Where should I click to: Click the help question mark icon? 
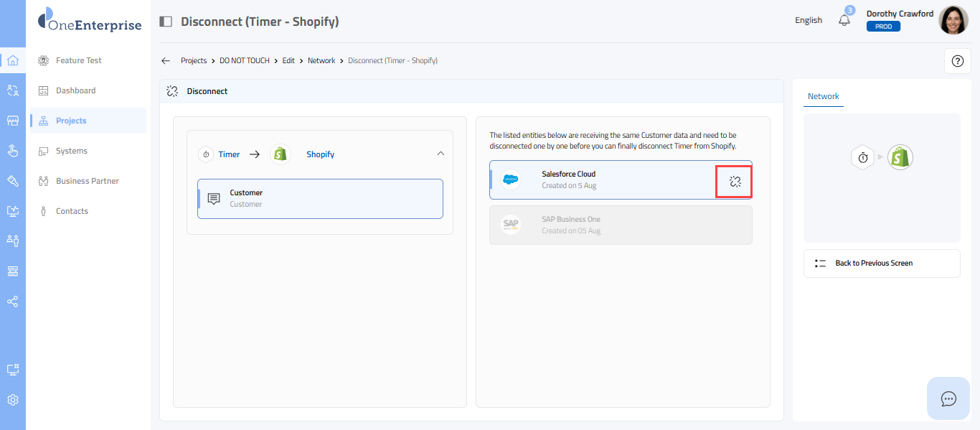[x=957, y=61]
